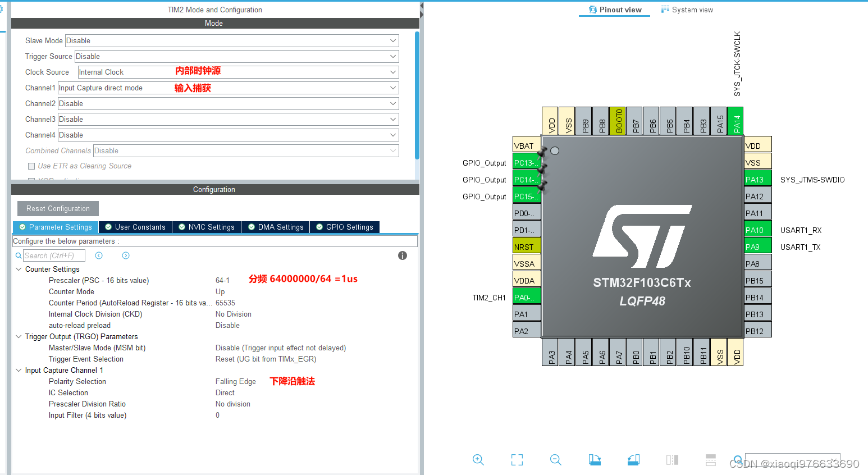The image size is (868, 475).
Task: Click the Reset Configuration button
Action: (58, 208)
